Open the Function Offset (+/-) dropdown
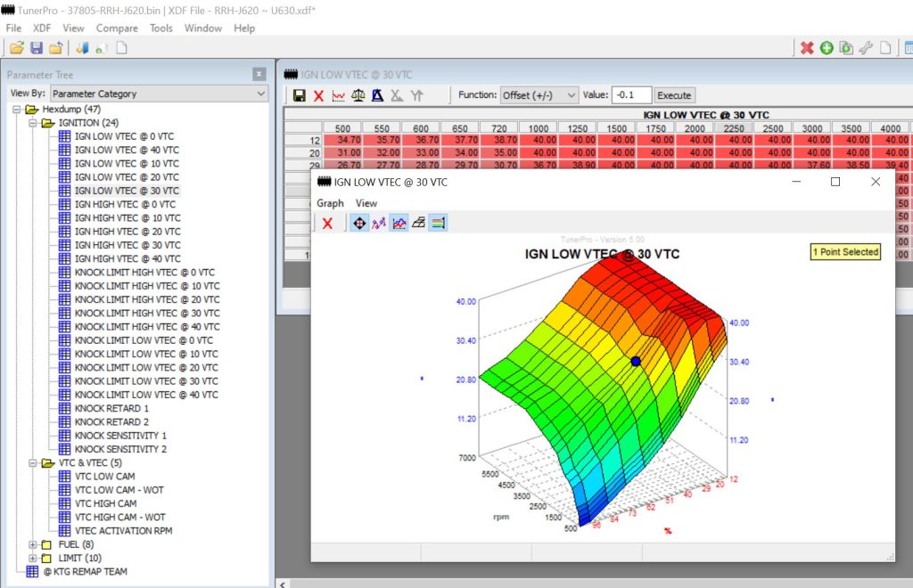This screenshot has width=913, height=588. point(538,95)
